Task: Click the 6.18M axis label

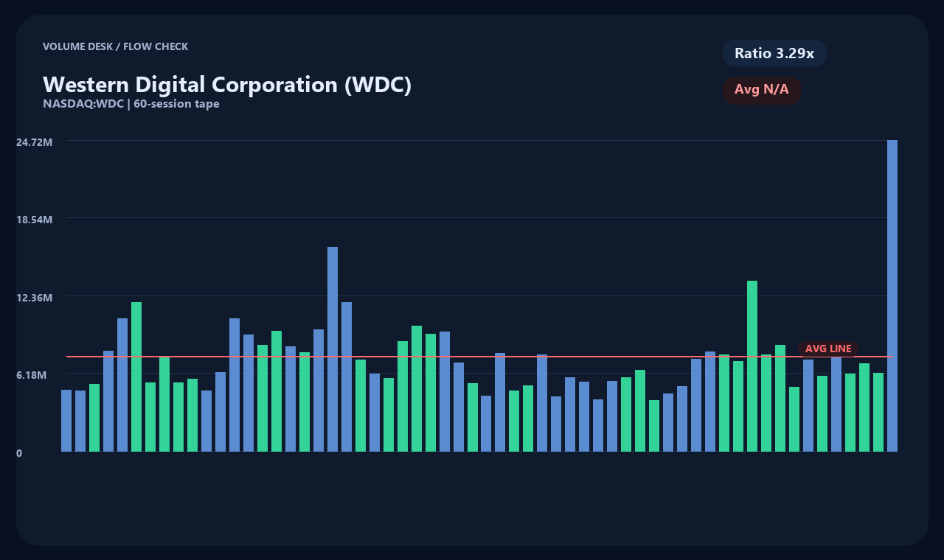Action: 32,375
